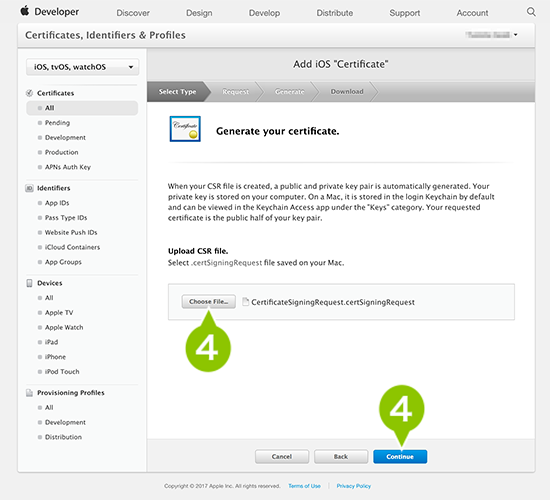Viewport: 550px width, 500px height.
Task: Open the Privacy Policy link
Action: click(x=354, y=486)
